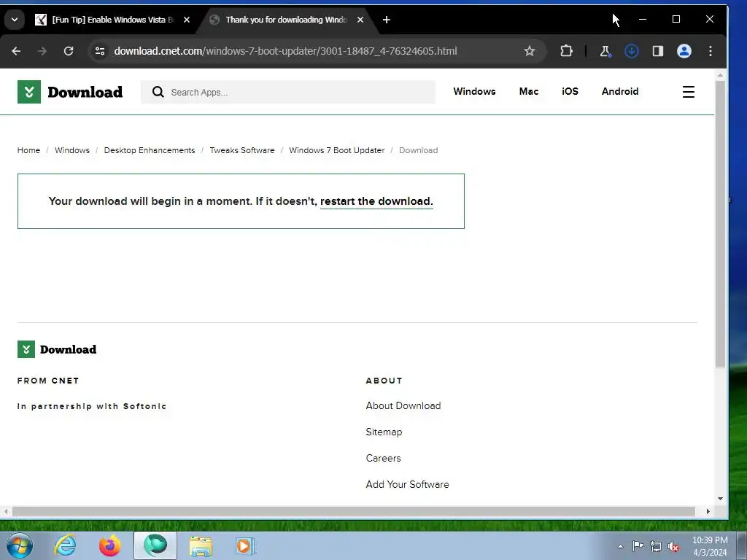This screenshot has height=560, width=747.
Task: Open the Windows Start button
Action: click(19, 545)
